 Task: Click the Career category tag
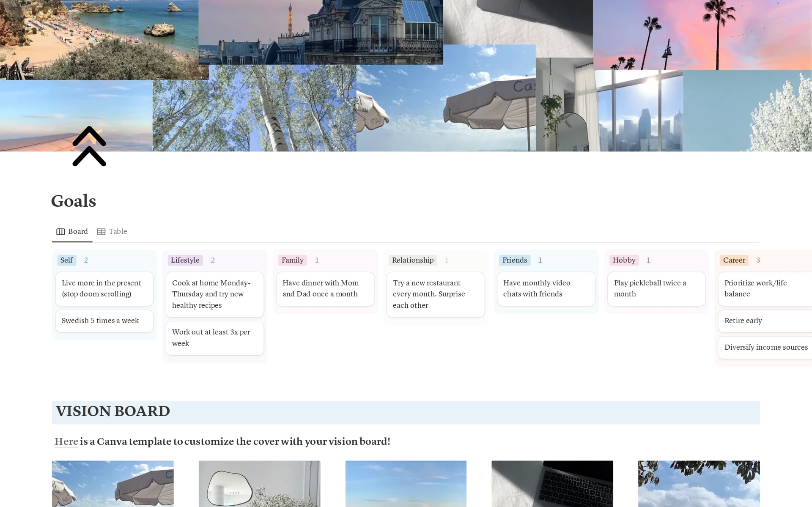734,260
